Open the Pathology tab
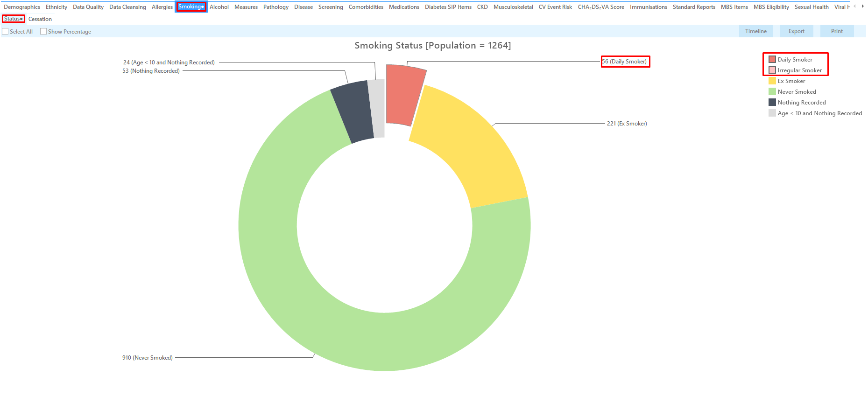Screen dimensions: 868x396 [276, 7]
